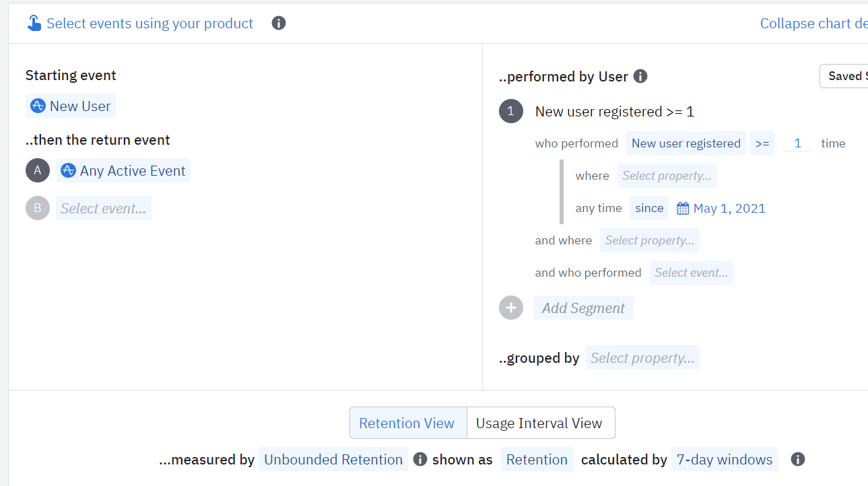Click the info icon beside Select events header
868x486 pixels.
[279, 24]
